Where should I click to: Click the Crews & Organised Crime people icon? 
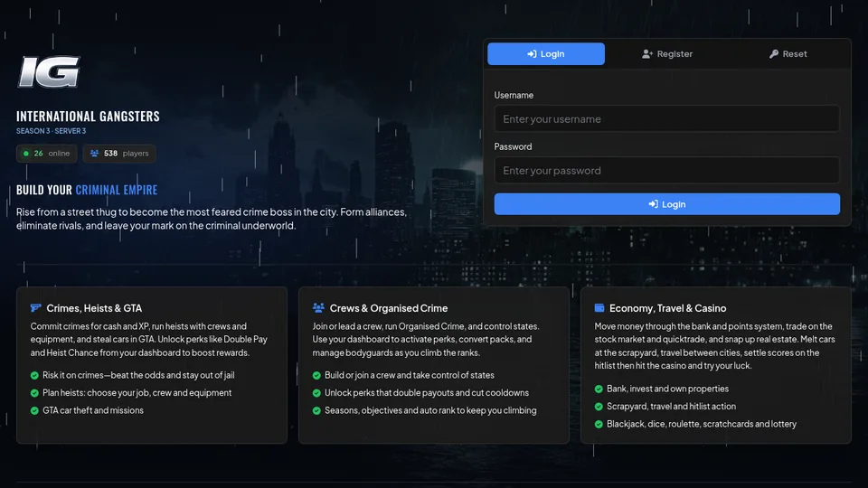coord(318,307)
